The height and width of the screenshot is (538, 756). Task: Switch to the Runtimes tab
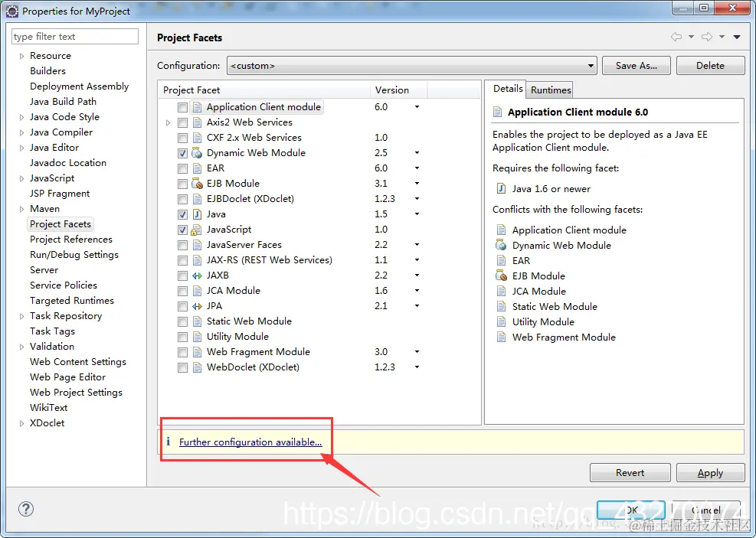(551, 90)
